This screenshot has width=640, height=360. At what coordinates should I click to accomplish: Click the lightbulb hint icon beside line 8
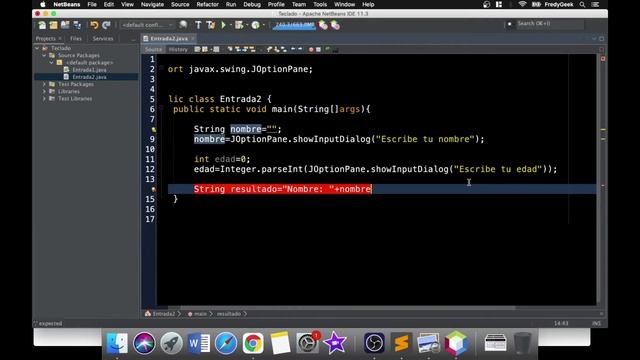153,129
